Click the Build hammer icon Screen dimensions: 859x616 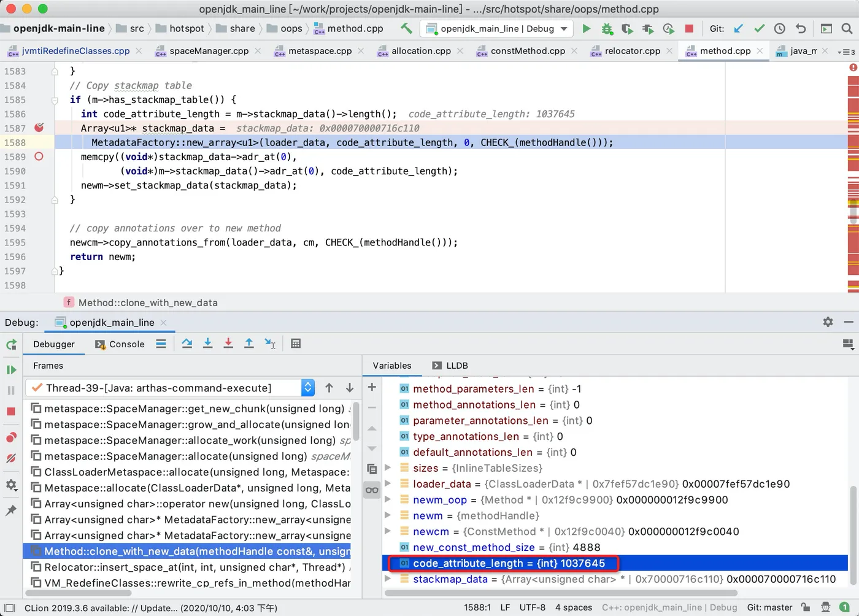pyautogui.click(x=406, y=28)
